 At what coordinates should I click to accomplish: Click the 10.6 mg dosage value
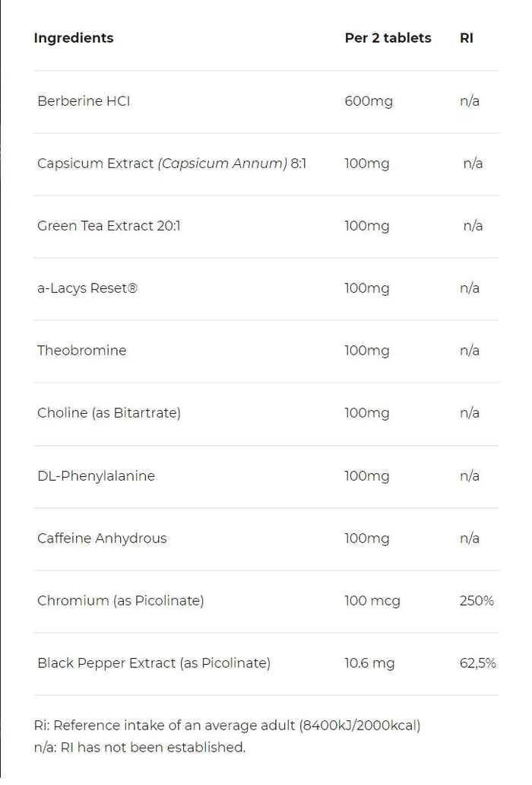(x=369, y=663)
